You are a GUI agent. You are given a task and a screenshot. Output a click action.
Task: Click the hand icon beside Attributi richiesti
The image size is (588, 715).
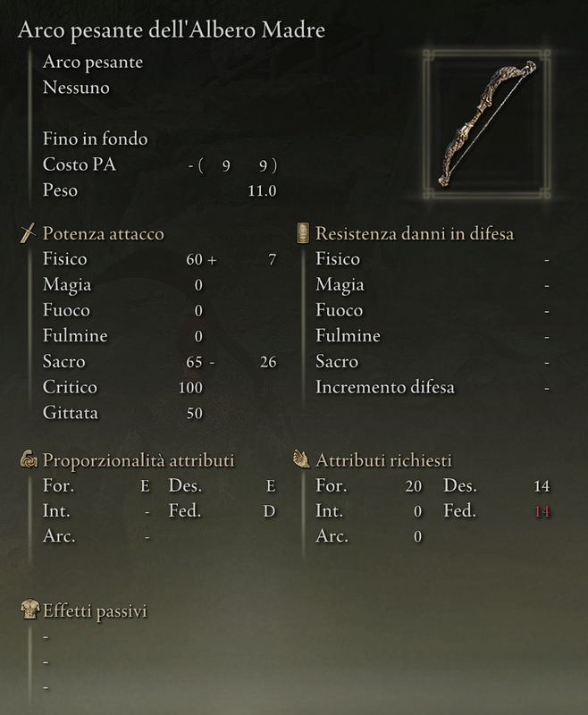tap(301, 459)
